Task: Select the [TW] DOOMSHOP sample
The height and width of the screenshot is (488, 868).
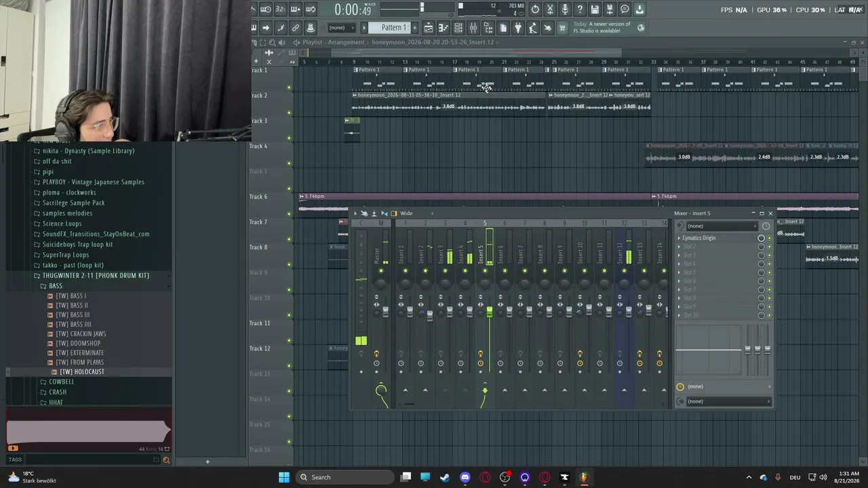Action: click(77, 344)
